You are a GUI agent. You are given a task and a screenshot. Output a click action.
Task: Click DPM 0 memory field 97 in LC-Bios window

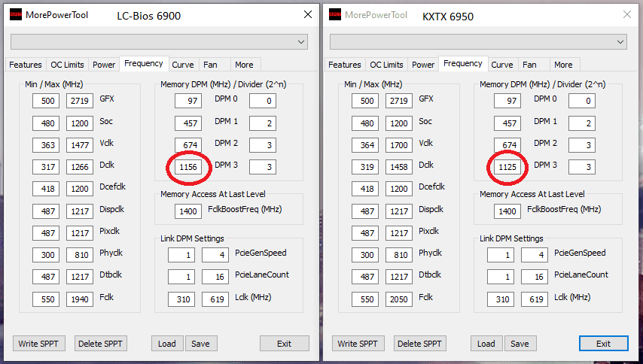pos(188,101)
